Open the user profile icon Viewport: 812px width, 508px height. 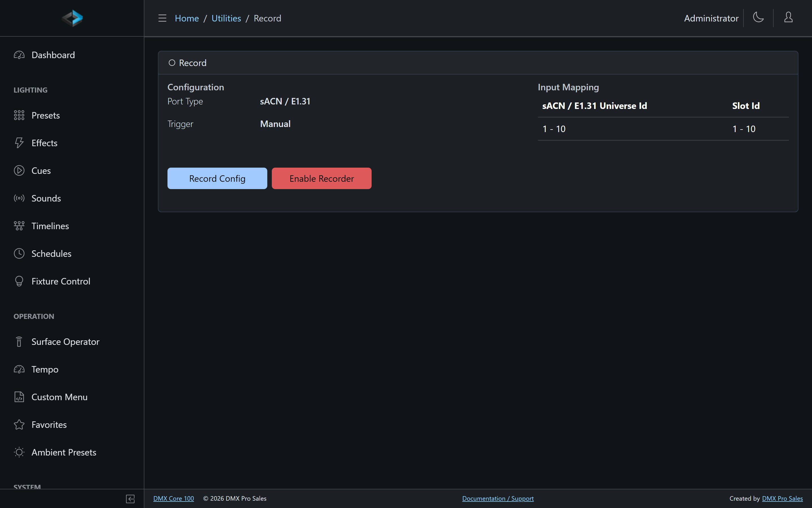(x=788, y=17)
